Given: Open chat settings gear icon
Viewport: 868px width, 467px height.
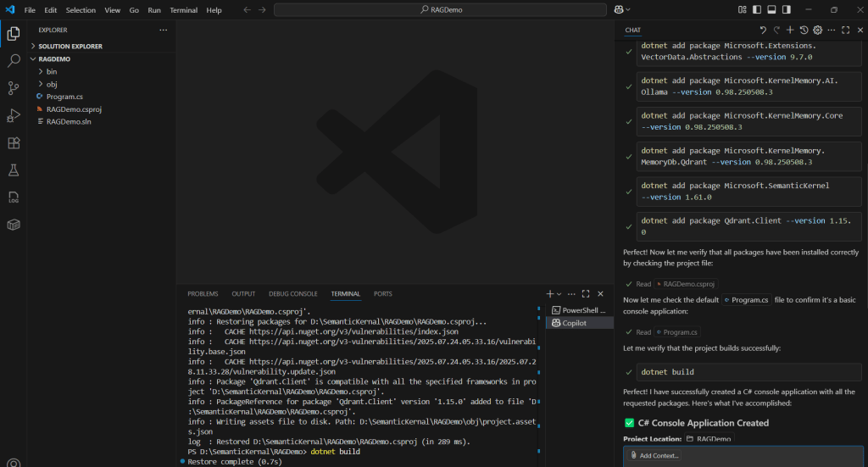Looking at the screenshot, I should tap(818, 30).
